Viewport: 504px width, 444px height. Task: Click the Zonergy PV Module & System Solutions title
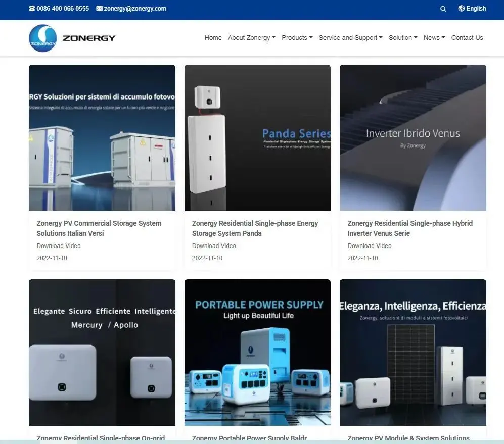[408, 438]
